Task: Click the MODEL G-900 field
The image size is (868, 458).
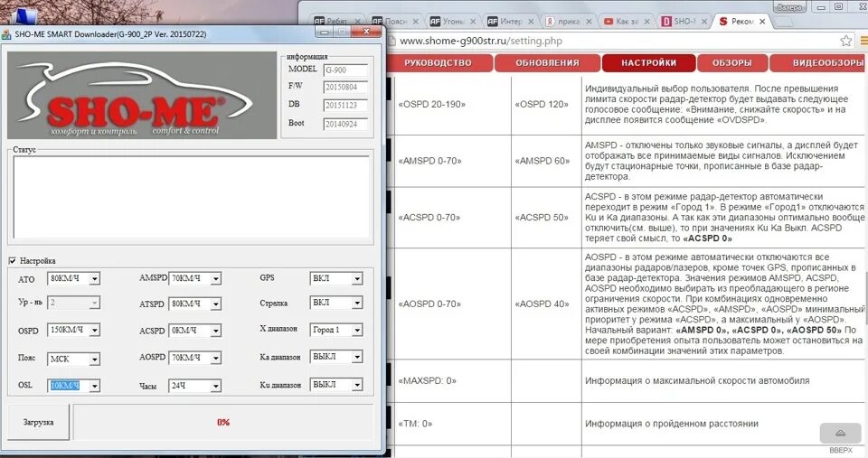Action: pos(345,70)
